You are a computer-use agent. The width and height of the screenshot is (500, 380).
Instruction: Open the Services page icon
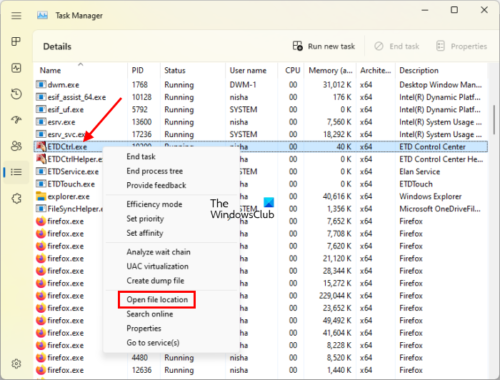point(16,198)
